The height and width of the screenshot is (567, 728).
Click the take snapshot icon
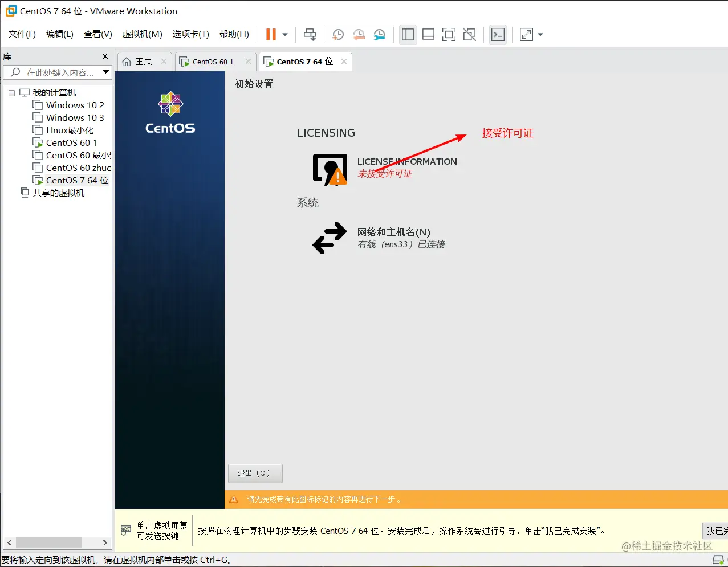point(337,35)
